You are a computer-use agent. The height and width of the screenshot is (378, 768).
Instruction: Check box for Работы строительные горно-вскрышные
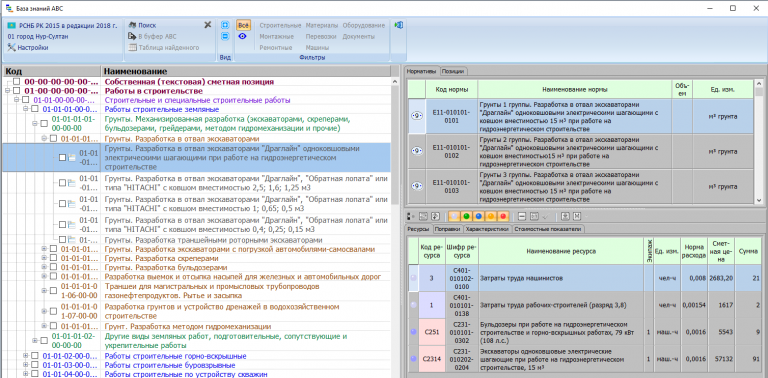tap(35, 356)
